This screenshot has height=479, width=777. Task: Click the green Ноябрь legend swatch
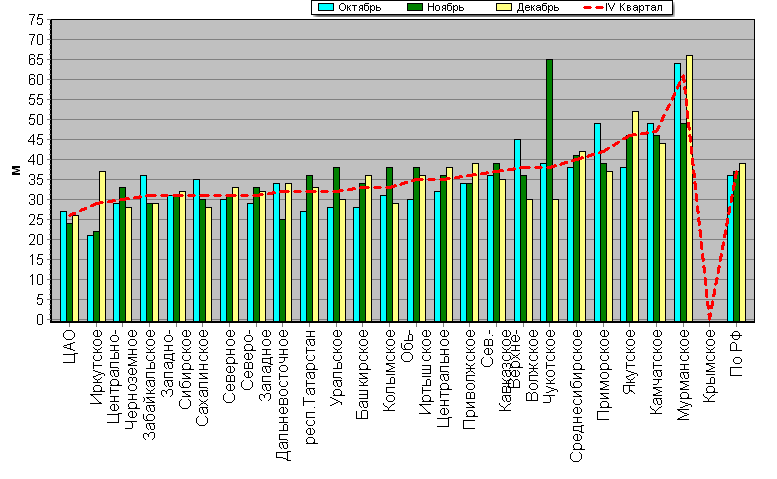[415, 7]
